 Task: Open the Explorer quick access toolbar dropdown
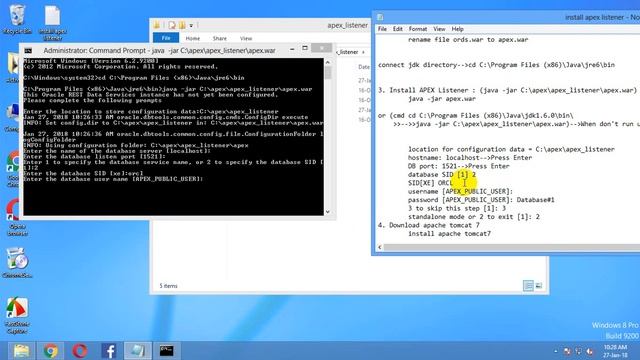click(191, 26)
